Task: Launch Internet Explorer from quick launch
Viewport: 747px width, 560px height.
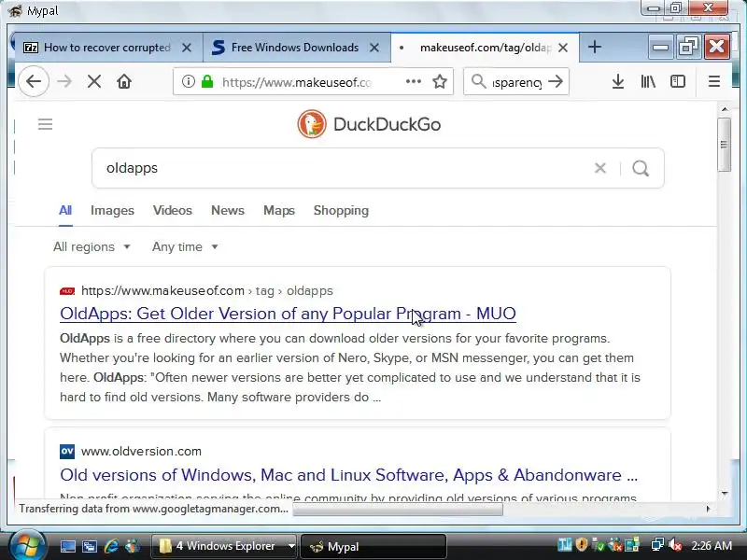Action: pos(111,546)
